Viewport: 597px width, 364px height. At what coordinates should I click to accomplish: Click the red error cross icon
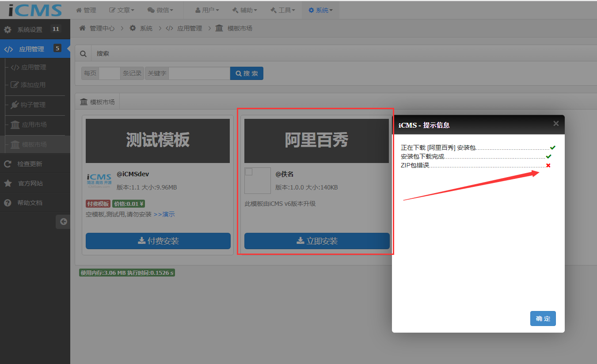tap(548, 165)
